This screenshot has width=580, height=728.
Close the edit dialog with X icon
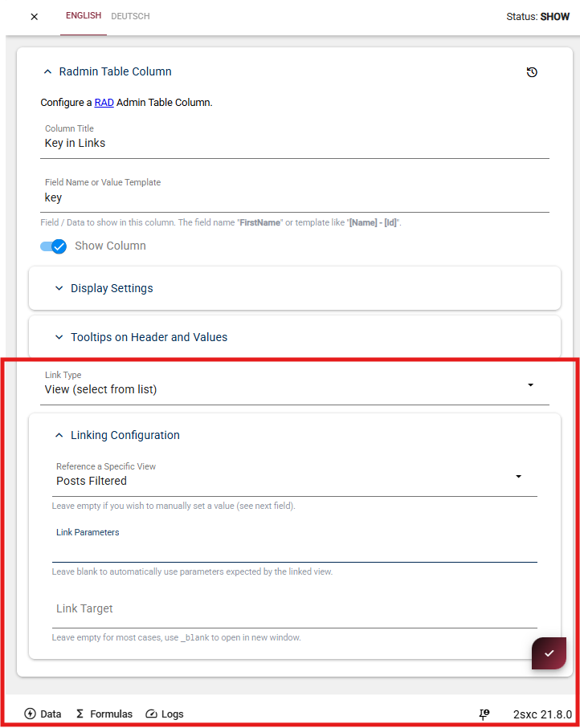click(x=34, y=17)
